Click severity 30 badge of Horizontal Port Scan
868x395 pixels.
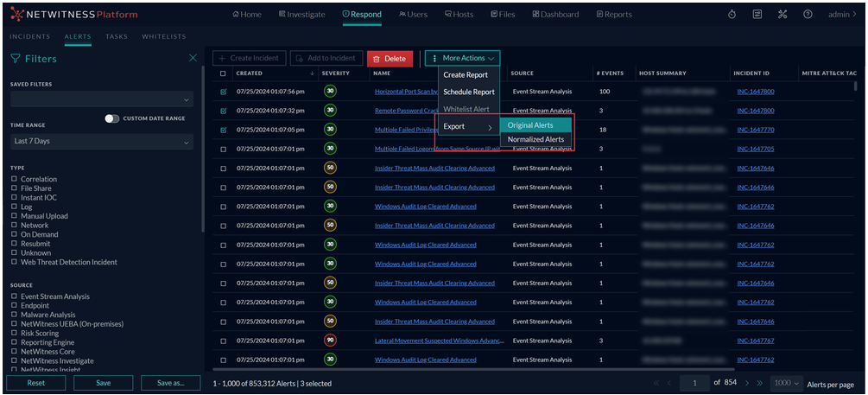click(x=331, y=92)
